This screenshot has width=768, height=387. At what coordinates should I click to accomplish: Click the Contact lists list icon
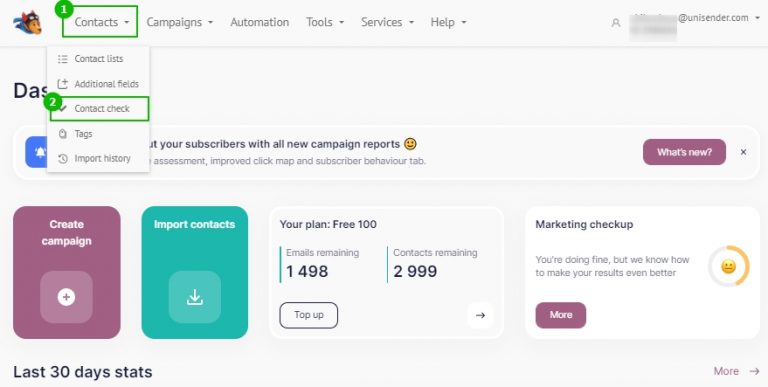(62, 59)
